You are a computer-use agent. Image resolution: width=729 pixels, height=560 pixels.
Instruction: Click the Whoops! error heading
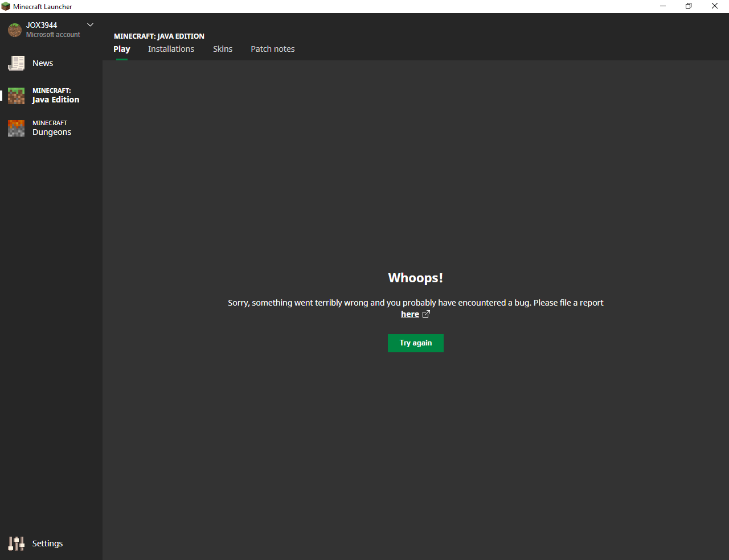point(416,278)
